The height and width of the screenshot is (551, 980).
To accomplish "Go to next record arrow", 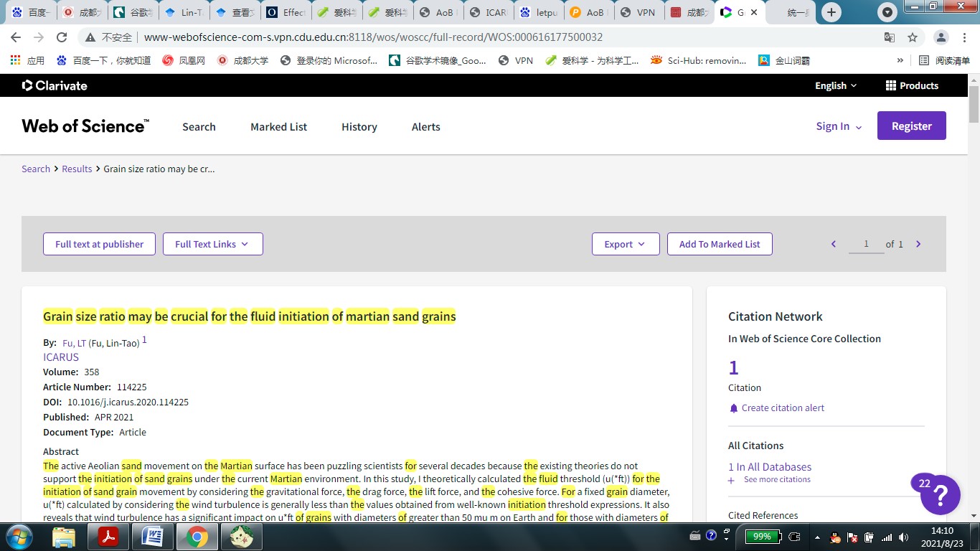I will pos(918,244).
